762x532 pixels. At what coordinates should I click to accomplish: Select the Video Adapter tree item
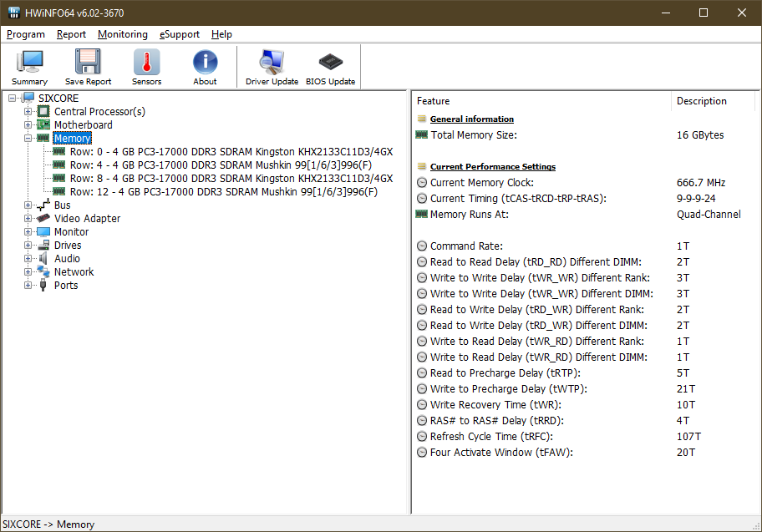point(88,218)
